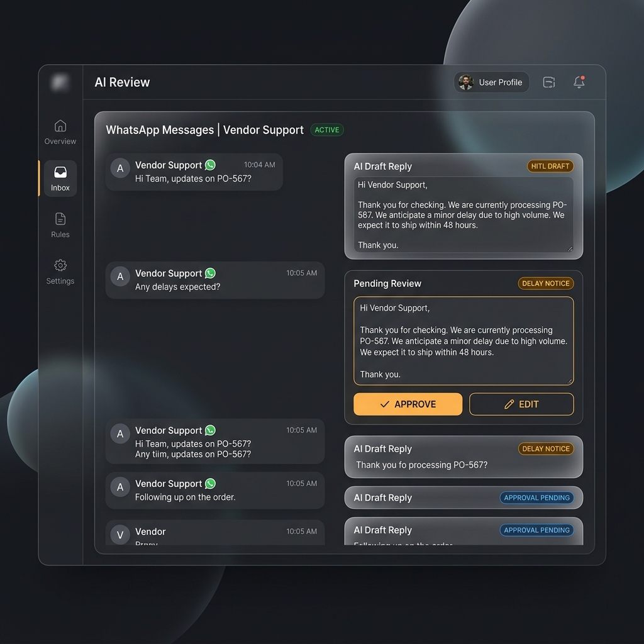
Task: Click the resize handle of HITL draft box
Action: [570, 248]
